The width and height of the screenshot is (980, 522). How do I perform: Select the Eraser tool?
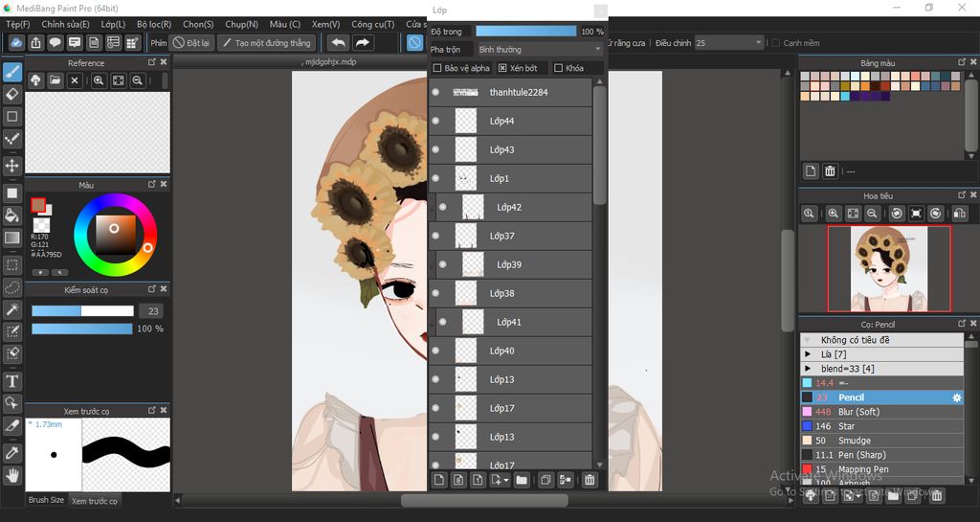(11, 95)
